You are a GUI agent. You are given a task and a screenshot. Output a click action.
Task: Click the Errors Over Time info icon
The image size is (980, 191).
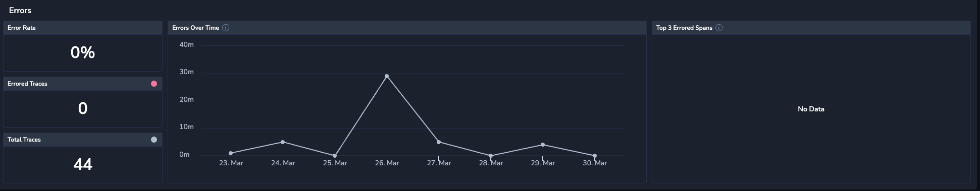click(x=226, y=28)
